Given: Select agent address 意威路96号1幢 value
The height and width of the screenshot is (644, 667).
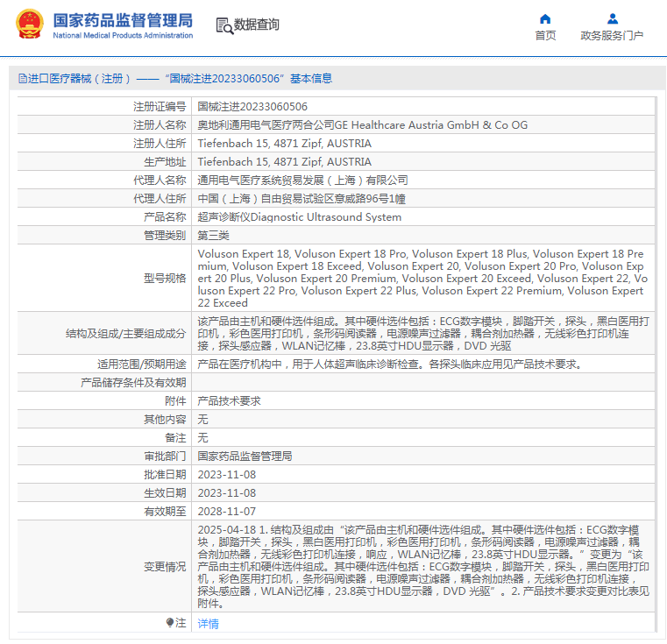Looking at the screenshot, I should tap(302, 199).
